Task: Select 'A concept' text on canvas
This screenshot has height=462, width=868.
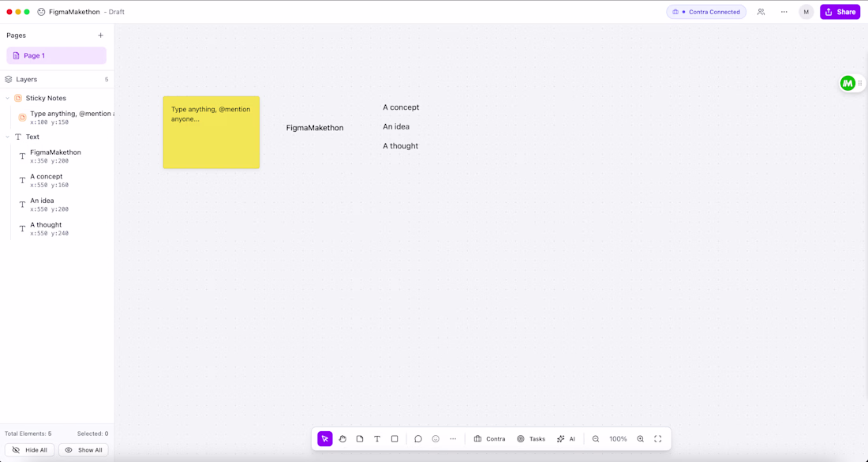Action: click(401, 107)
